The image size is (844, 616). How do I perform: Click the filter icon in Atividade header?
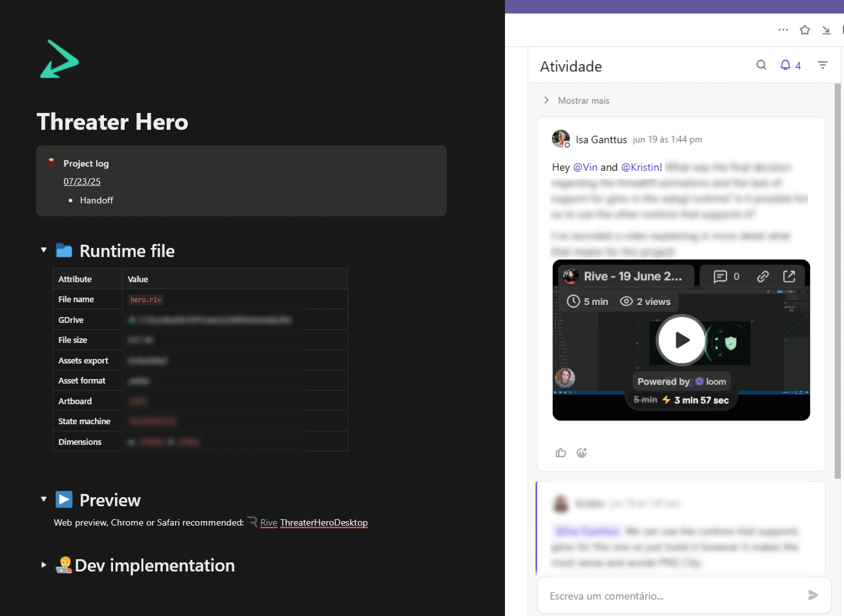(x=822, y=65)
